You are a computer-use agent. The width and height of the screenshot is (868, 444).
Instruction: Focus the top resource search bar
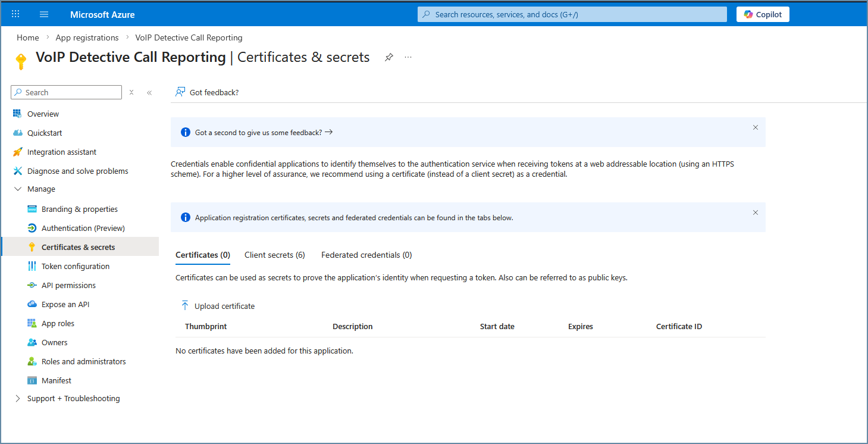572,14
